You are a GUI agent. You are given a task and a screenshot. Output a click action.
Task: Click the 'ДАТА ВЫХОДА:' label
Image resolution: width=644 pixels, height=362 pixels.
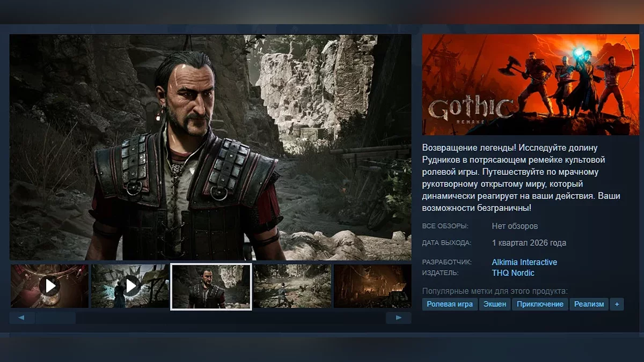[x=447, y=243]
